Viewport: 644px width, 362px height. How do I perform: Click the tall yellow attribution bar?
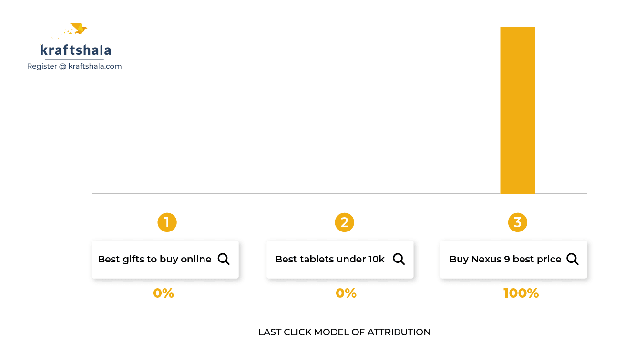(x=518, y=111)
